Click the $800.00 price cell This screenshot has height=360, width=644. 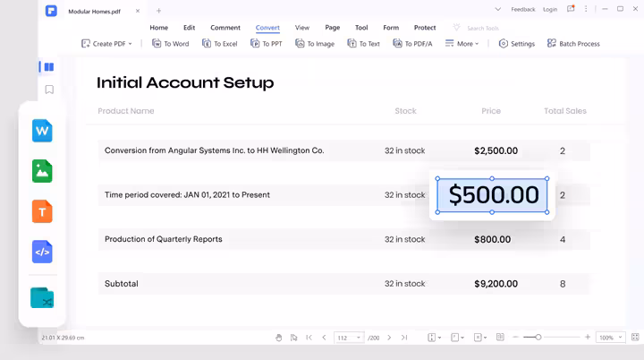(x=493, y=239)
